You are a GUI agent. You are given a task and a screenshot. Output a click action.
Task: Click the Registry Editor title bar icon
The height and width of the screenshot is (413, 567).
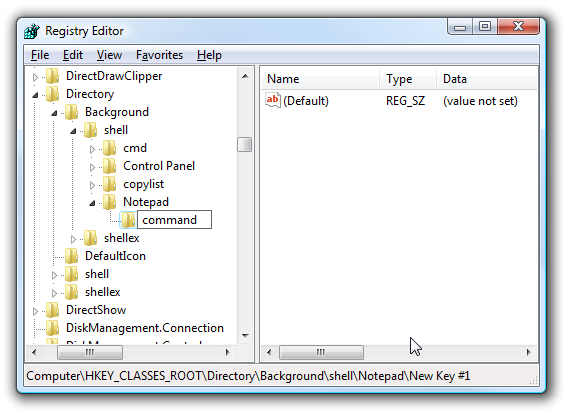point(32,31)
